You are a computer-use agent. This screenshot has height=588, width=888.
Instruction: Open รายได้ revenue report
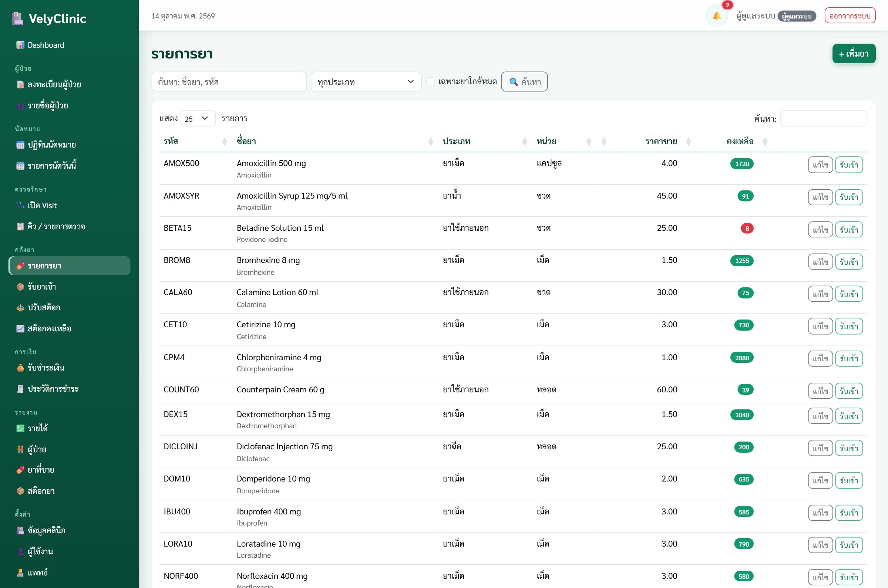click(70, 428)
